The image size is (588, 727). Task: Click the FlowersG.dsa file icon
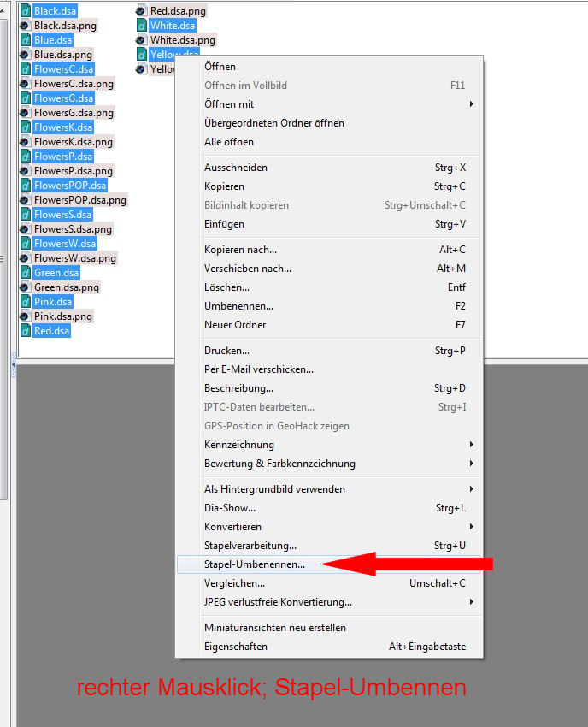click(x=26, y=98)
